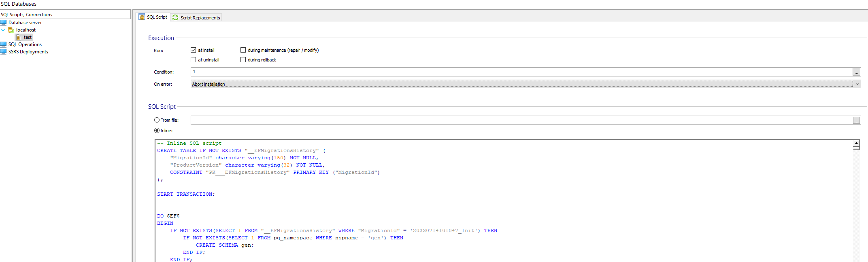The image size is (868, 262).
Task: Open the 'On error' dropdown
Action: 857,84
